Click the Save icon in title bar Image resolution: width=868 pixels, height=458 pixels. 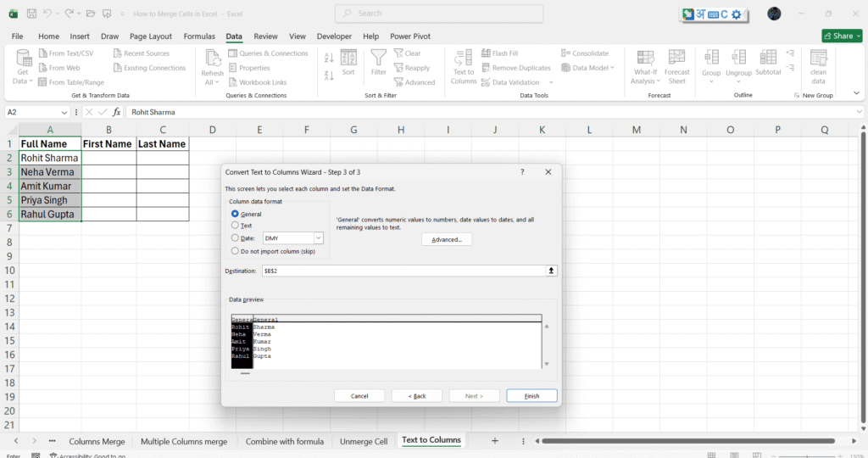tap(31, 14)
